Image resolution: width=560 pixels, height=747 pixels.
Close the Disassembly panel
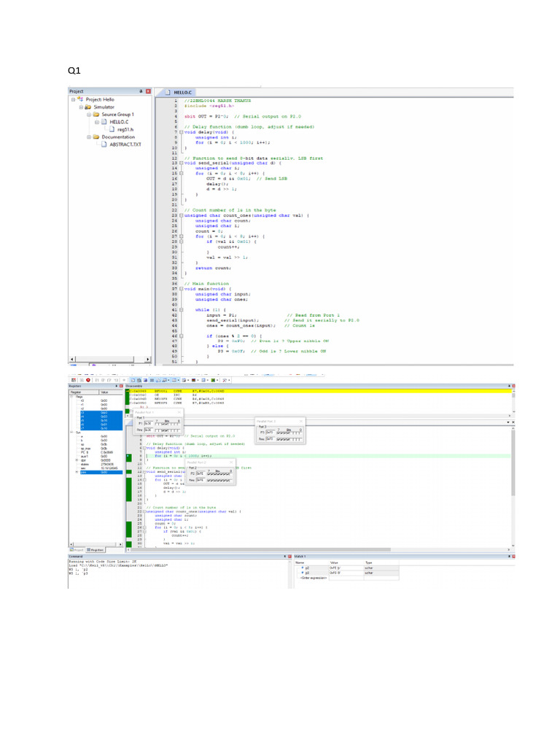pyautogui.click(x=513, y=386)
